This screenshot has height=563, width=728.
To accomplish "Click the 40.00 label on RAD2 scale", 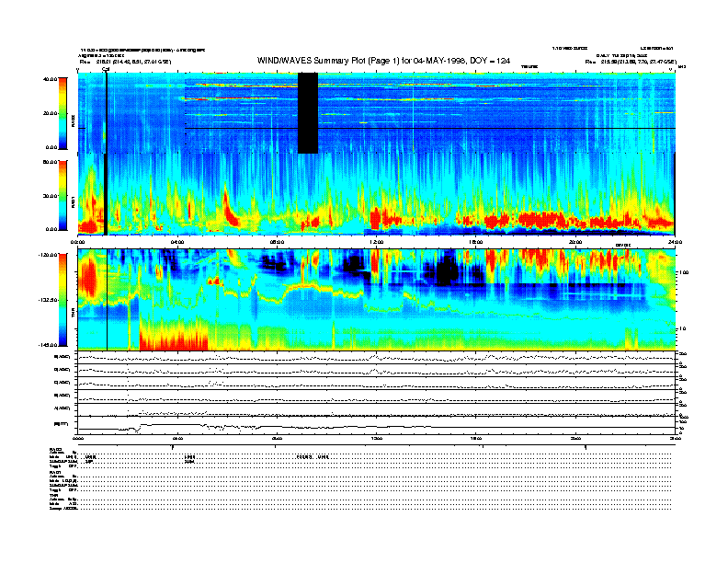I will click(51, 79).
